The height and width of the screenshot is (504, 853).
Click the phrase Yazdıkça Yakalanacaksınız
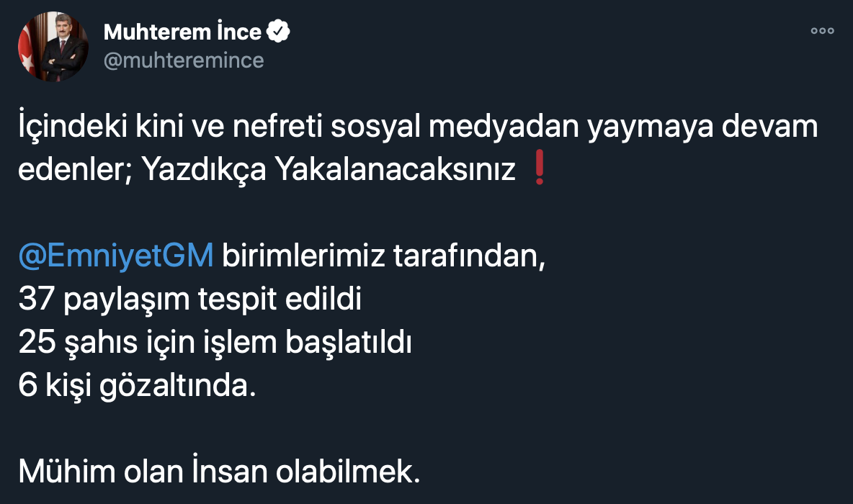click(329, 171)
